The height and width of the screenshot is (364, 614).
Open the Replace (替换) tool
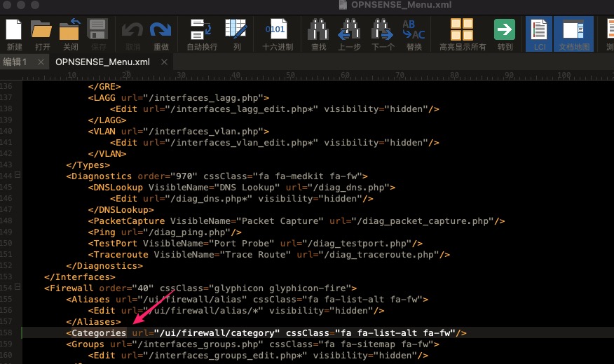pos(414,31)
